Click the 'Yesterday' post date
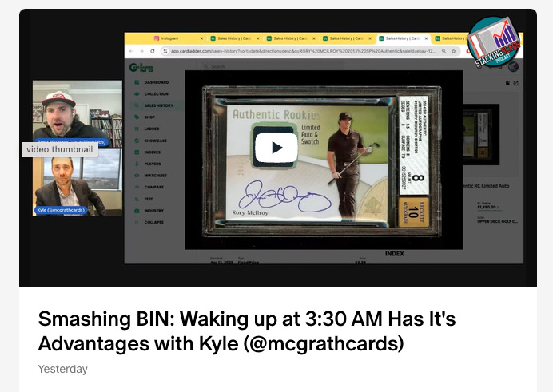This screenshot has height=392, width=553. (63, 369)
